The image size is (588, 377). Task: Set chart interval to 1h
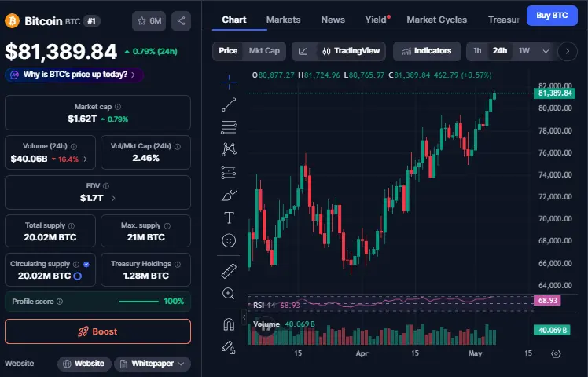click(x=477, y=51)
